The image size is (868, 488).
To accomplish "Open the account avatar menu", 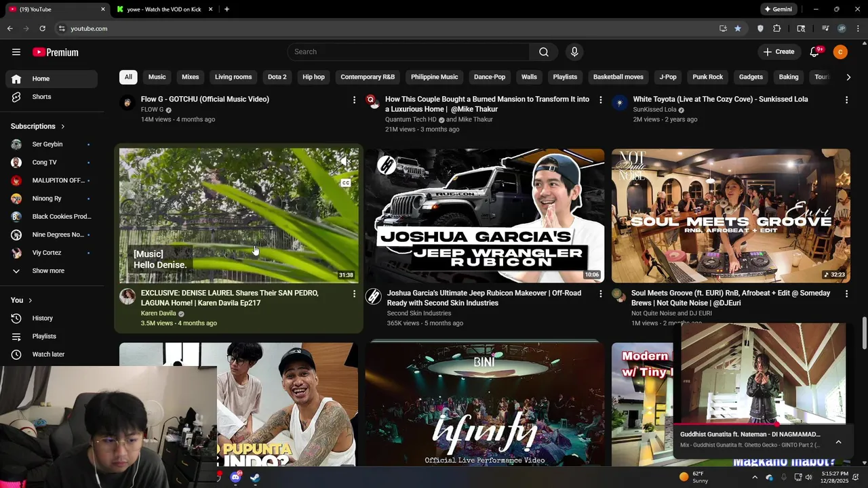I will coord(840,52).
